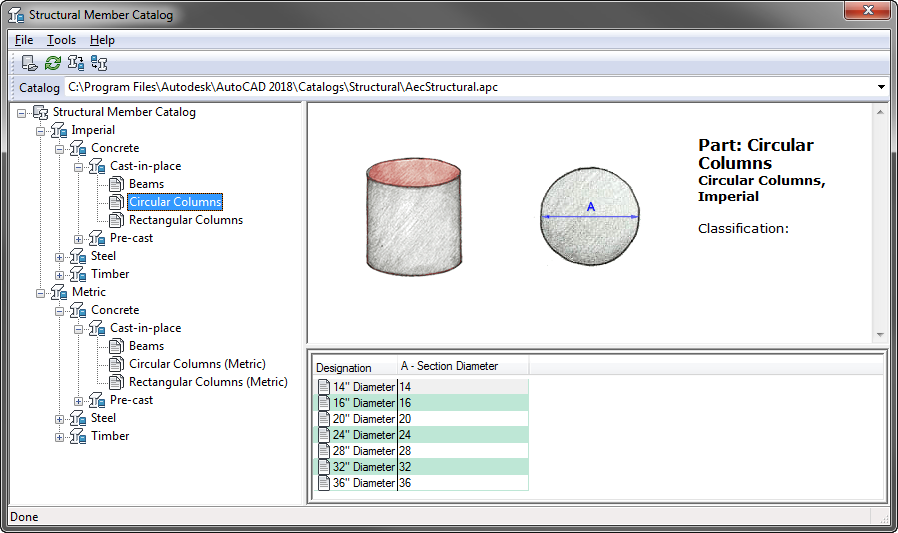Click the 36" Diameter row icon
This screenshot has width=898, height=533.
[x=323, y=483]
